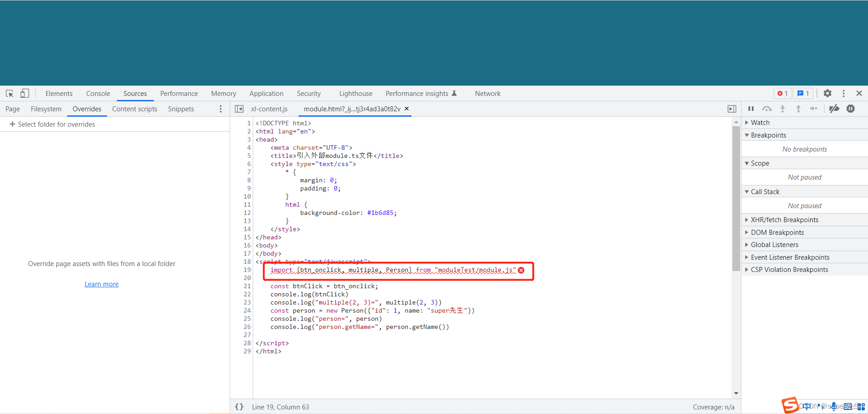Open the Memory tab
868x414 pixels.
pos(224,93)
